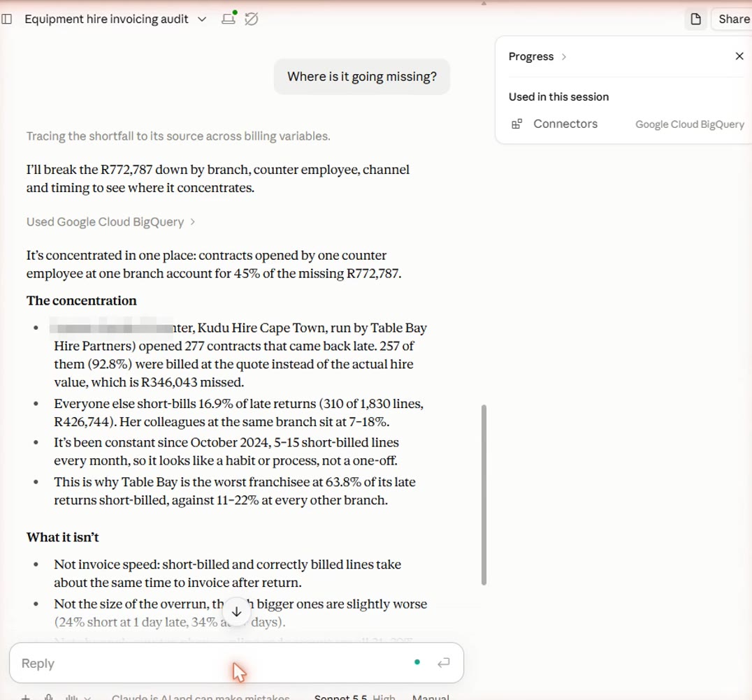
Task: Click the "Used in this session" label
Action: pyautogui.click(x=558, y=97)
